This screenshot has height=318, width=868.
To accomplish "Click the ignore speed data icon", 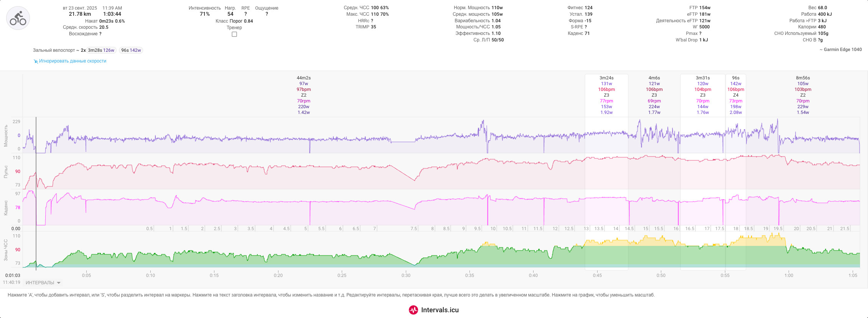I will click(36, 61).
